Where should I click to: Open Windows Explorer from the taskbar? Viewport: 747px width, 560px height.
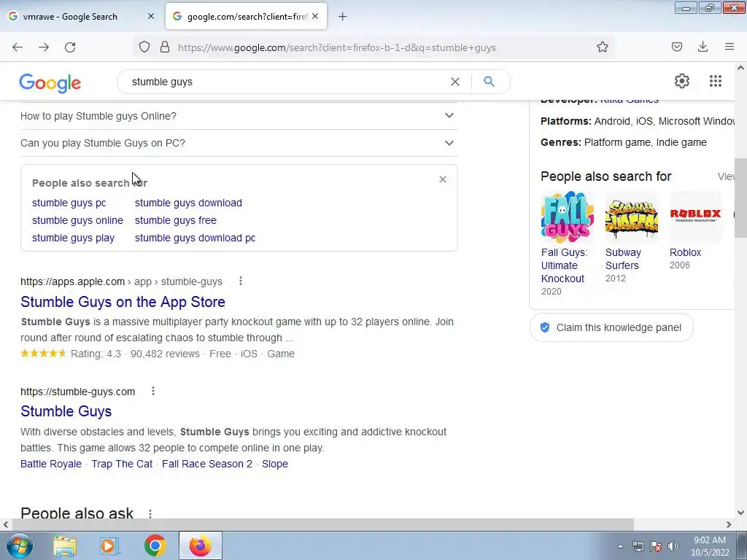pyautogui.click(x=65, y=545)
